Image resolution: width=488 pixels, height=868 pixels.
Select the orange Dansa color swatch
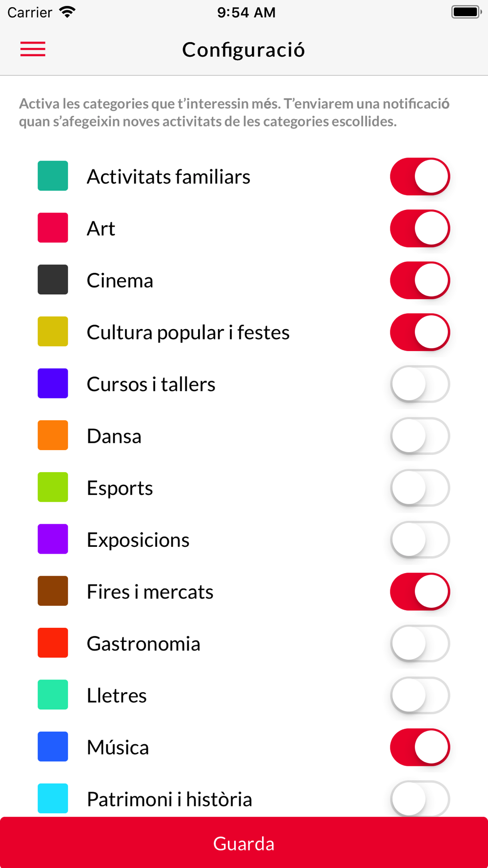click(53, 435)
